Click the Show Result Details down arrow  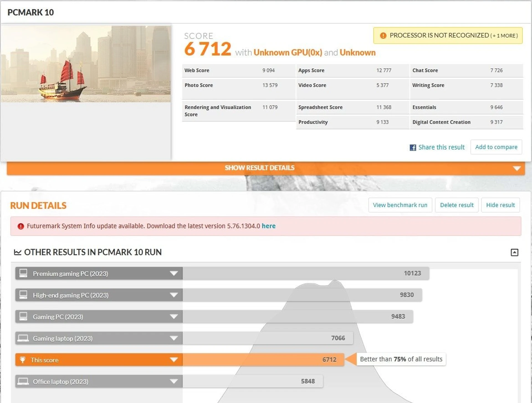tap(517, 168)
